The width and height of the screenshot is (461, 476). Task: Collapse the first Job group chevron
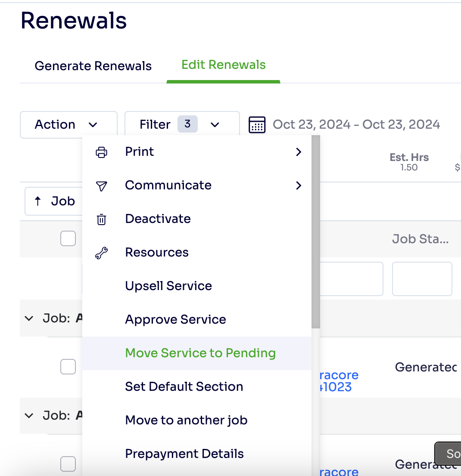29,318
